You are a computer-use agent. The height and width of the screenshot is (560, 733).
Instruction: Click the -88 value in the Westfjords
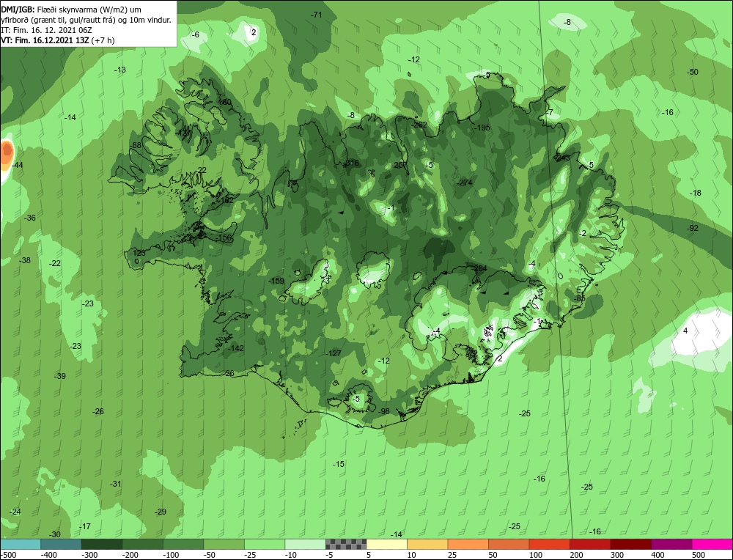click(x=136, y=145)
